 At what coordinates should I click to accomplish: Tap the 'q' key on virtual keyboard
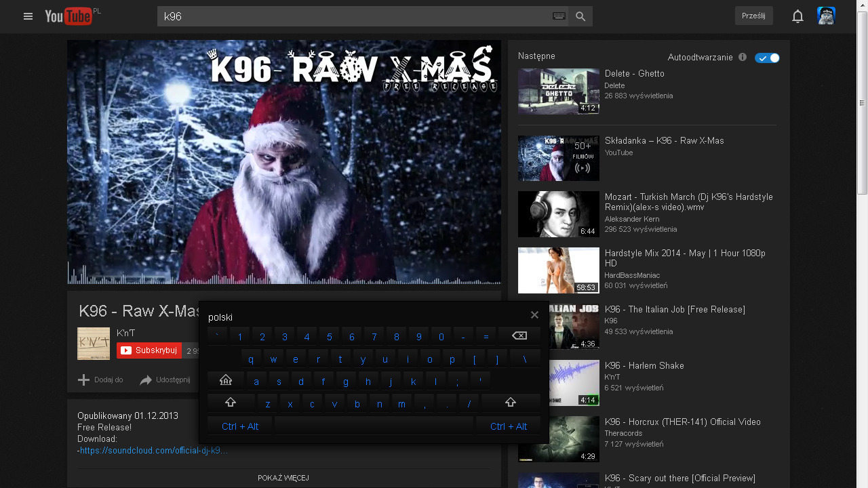click(x=251, y=359)
